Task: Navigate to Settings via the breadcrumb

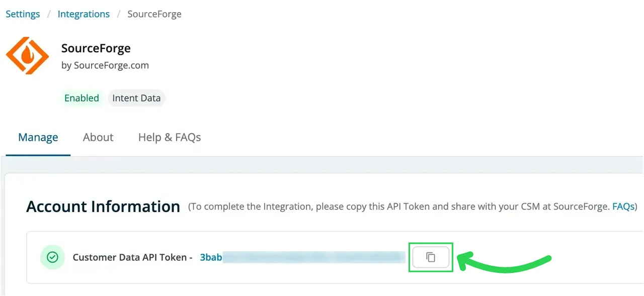Action: [x=22, y=14]
